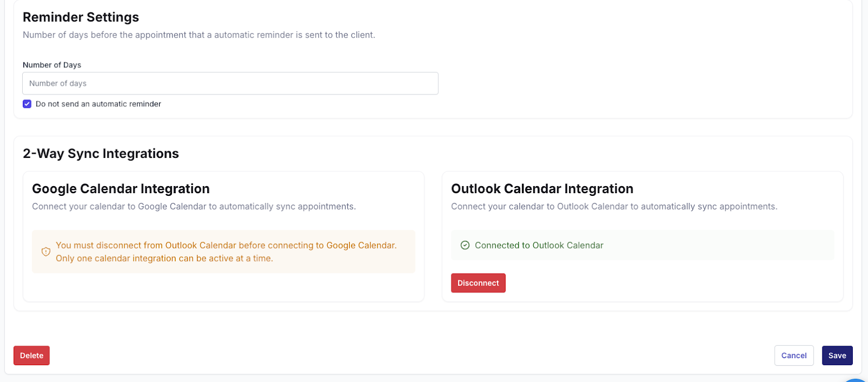868x382 pixels.
Task: Disconnect the Outlook Calendar integration
Action: click(x=478, y=283)
